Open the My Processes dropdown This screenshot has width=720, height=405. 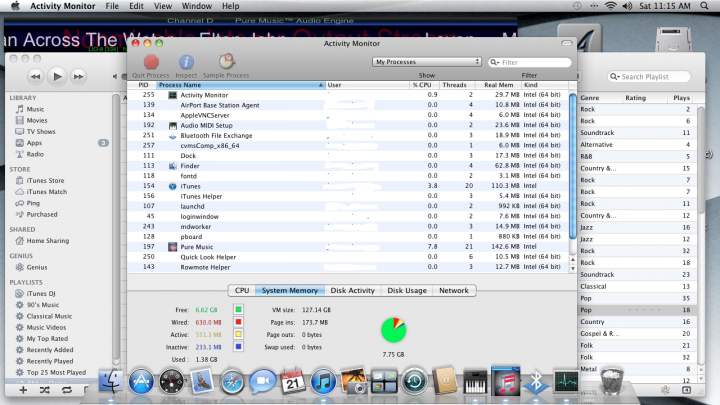coord(427,62)
